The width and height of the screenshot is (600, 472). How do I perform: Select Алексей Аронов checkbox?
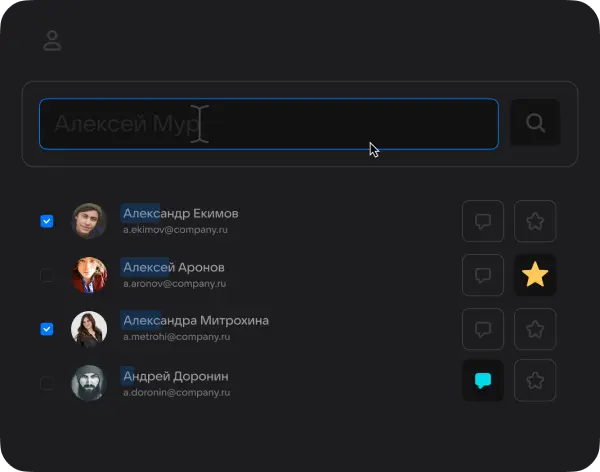(47, 275)
